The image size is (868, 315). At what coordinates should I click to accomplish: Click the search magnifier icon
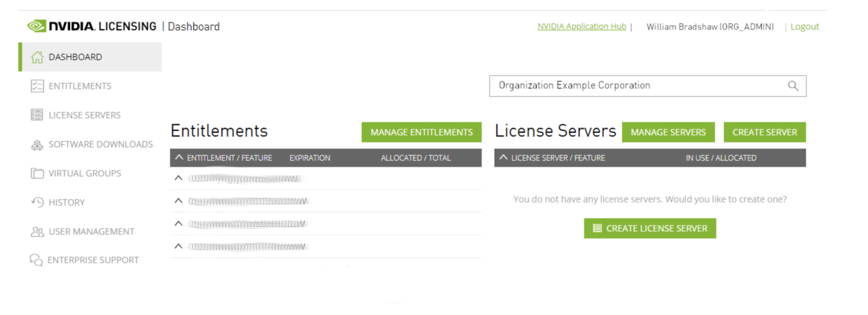793,86
